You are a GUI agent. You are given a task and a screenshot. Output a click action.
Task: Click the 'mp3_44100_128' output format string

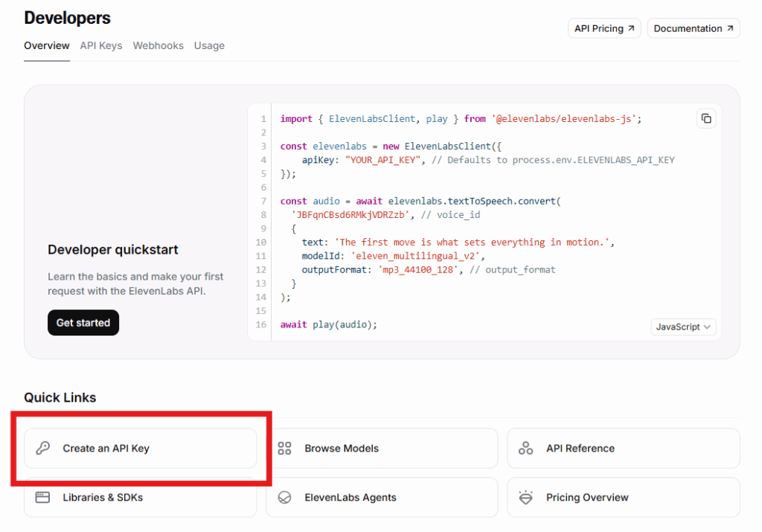(x=418, y=269)
